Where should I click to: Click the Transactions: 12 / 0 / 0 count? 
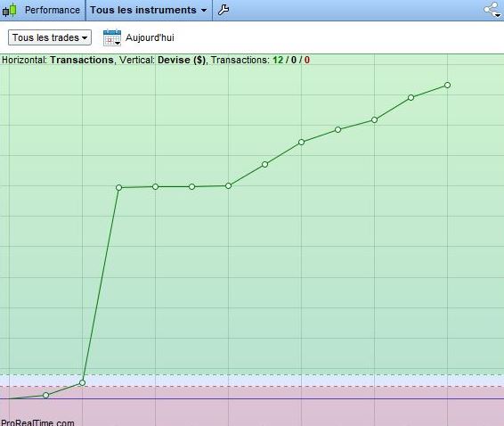point(260,61)
